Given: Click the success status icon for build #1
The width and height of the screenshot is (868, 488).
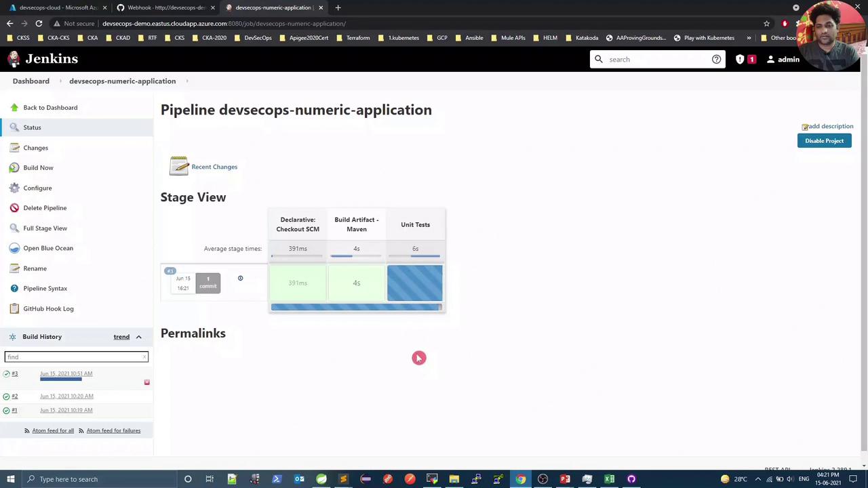Looking at the screenshot, I should click(6, 411).
